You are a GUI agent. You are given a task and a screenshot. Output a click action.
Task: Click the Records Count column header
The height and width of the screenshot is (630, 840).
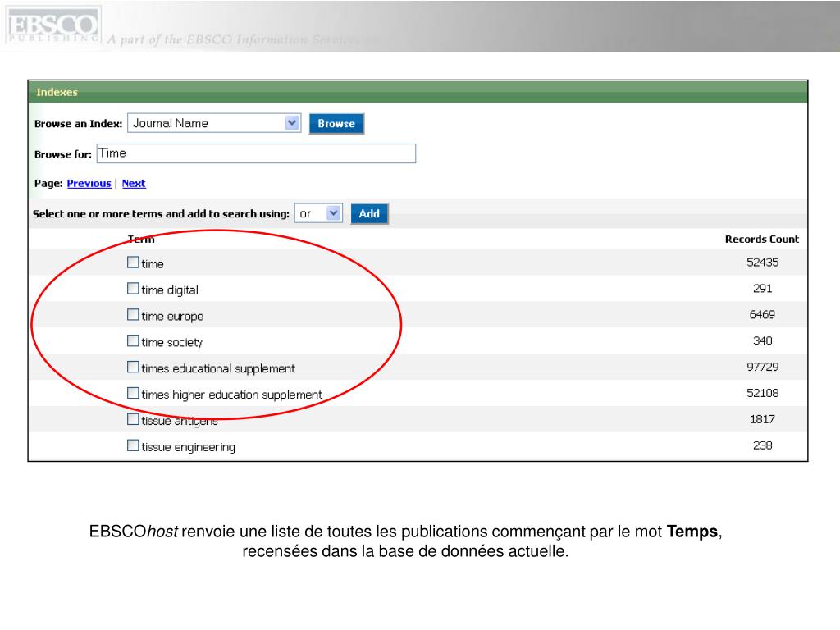pos(762,239)
